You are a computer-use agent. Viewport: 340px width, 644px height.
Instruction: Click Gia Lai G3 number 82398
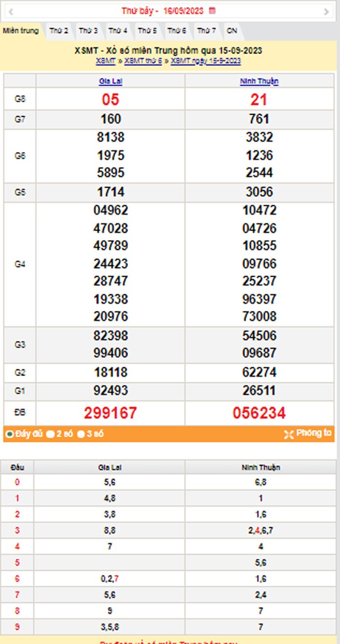coord(111,336)
